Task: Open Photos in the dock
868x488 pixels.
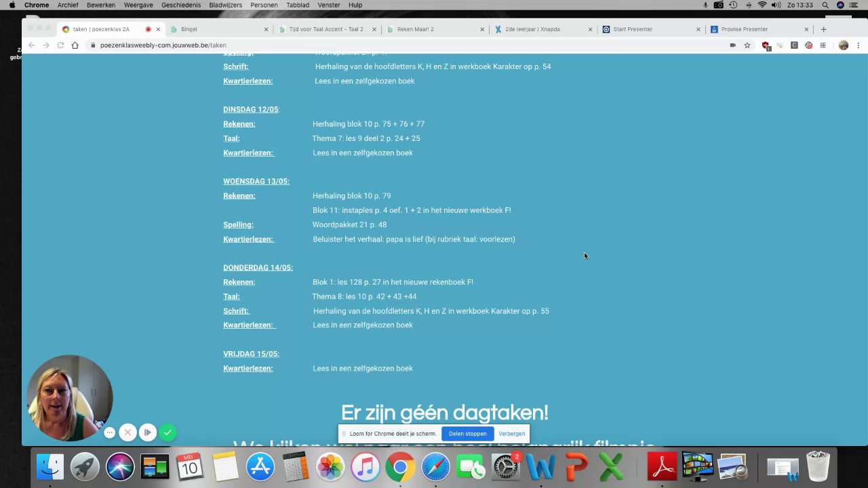Action: coord(330,467)
